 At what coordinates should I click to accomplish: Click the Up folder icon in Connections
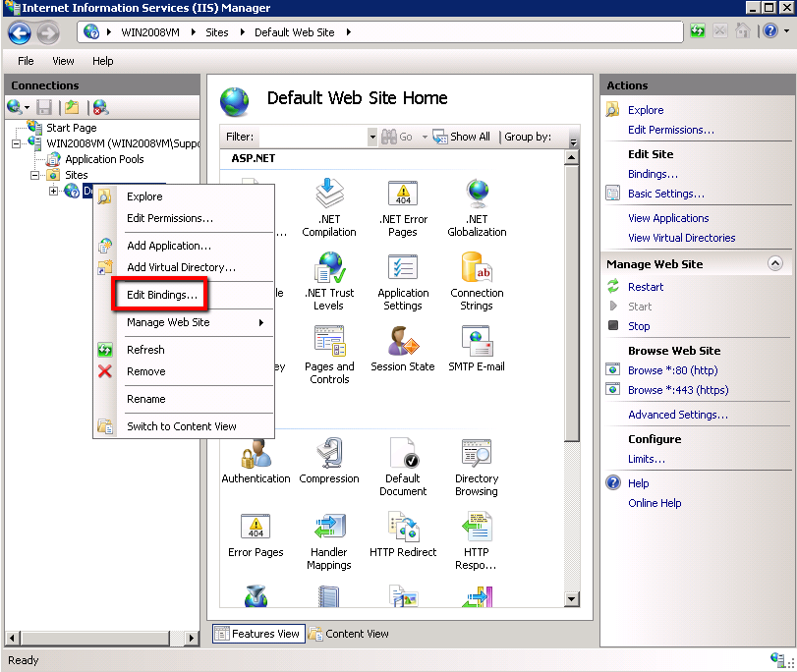click(x=72, y=107)
